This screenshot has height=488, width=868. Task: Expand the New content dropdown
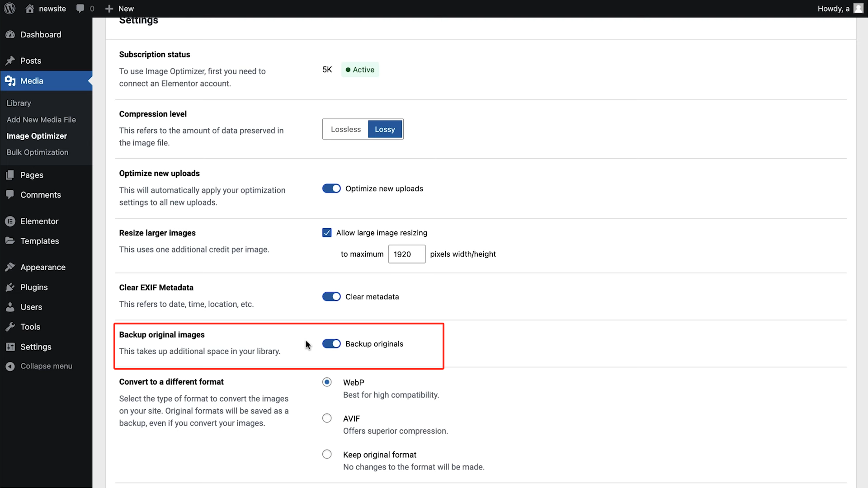[119, 8]
